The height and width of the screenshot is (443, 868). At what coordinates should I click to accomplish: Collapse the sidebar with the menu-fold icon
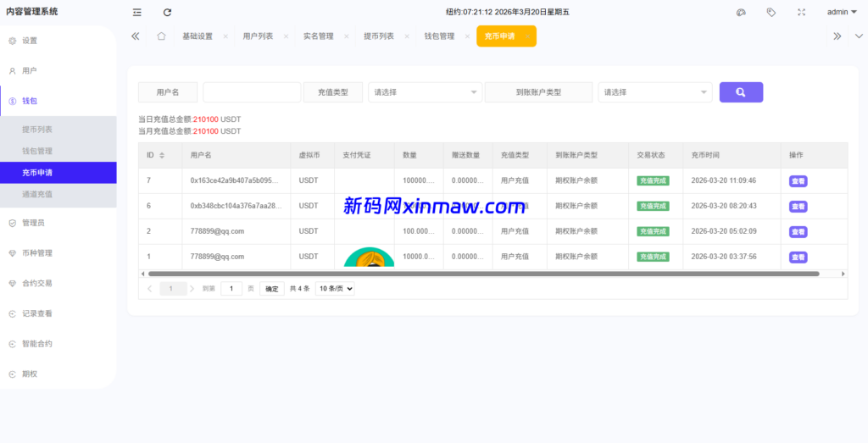137,12
